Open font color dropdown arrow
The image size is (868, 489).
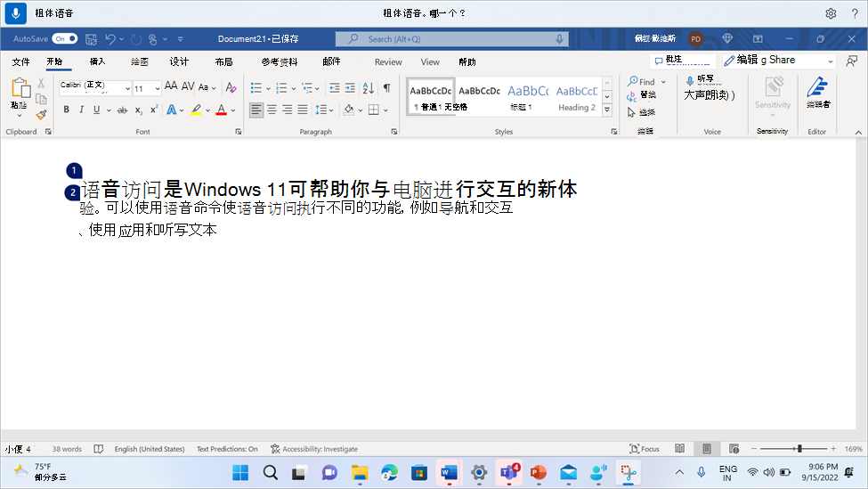click(x=233, y=110)
